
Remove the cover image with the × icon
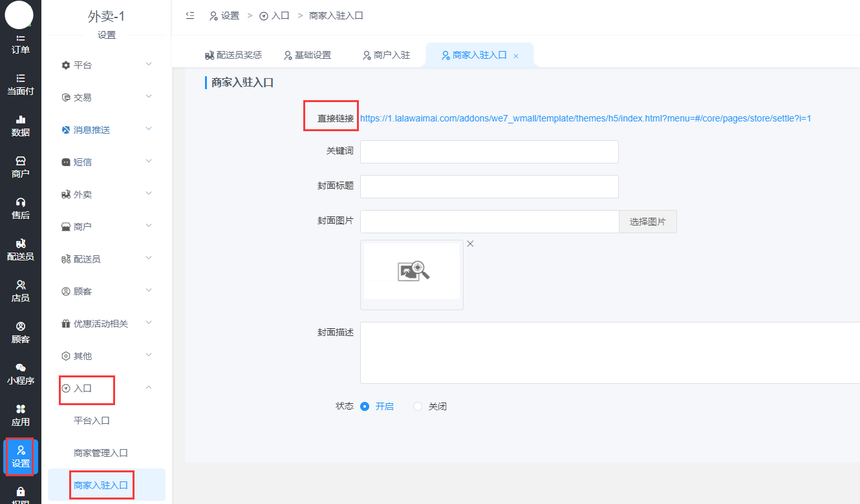470,244
